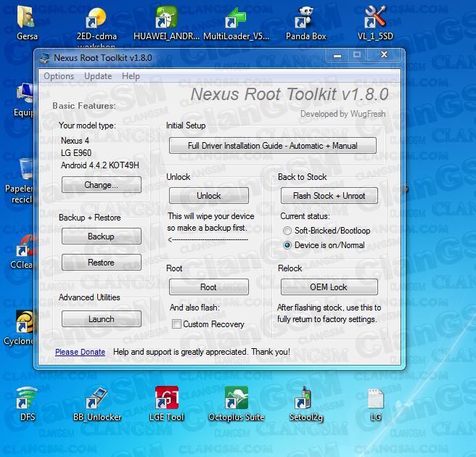
Task: Click the Unlock button
Action: (x=209, y=196)
